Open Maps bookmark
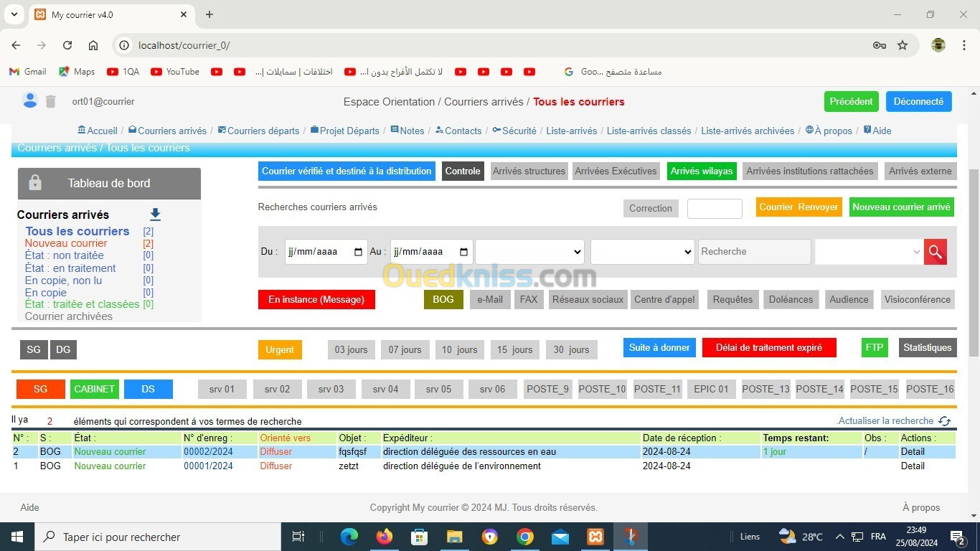Screen dimensions: 980x551 77,72
